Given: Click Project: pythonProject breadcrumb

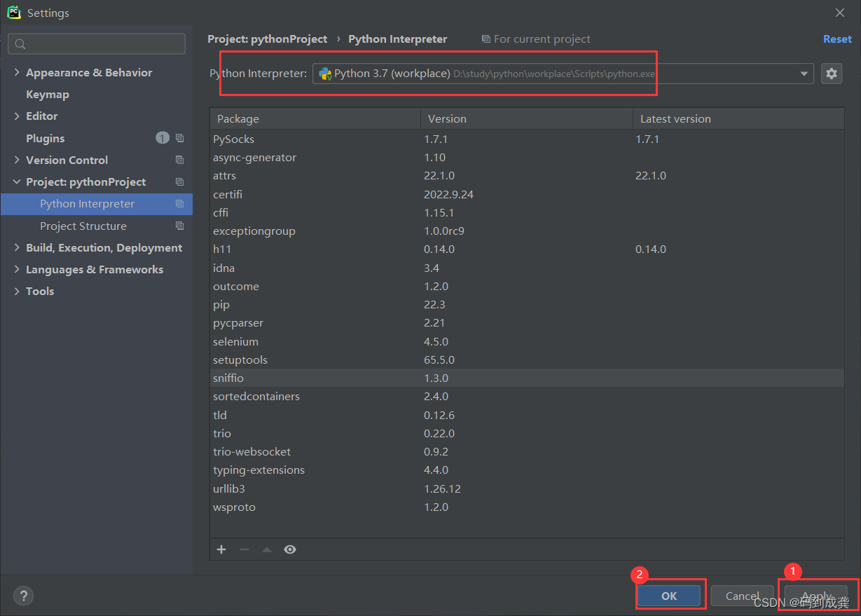Looking at the screenshot, I should coord(268,39).
